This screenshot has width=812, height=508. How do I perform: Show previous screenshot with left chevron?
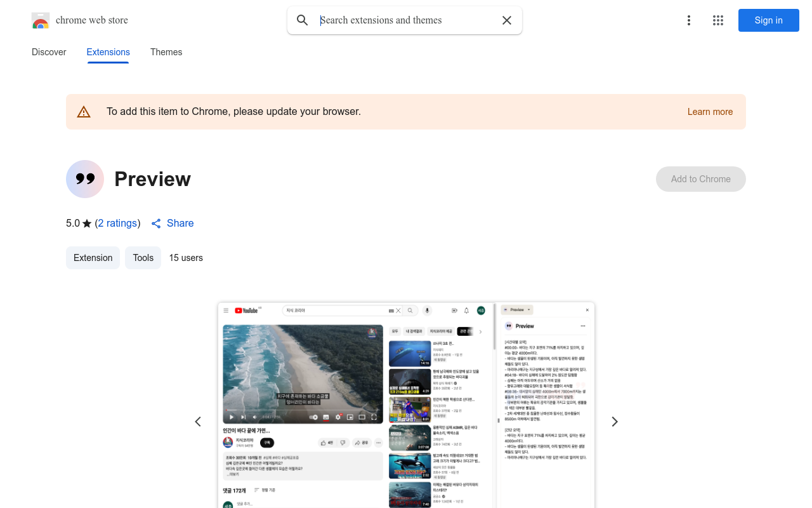coord(198,422)
